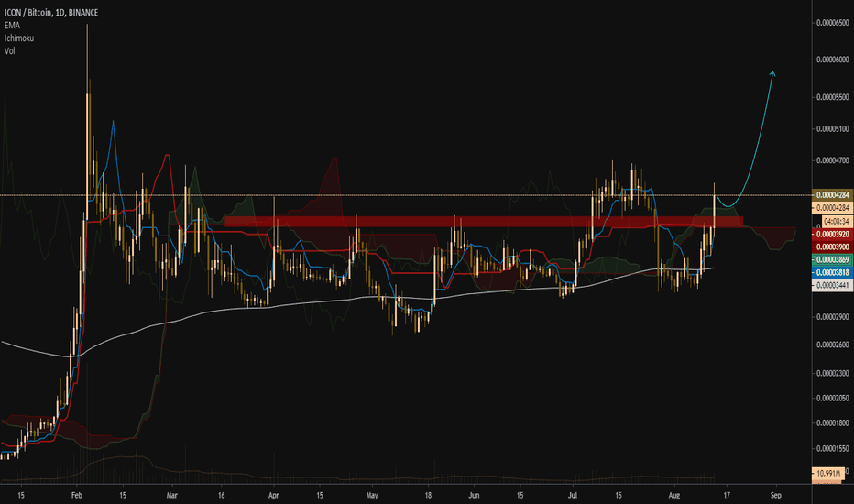Select the Vol indicator label

tap(10, 50)
